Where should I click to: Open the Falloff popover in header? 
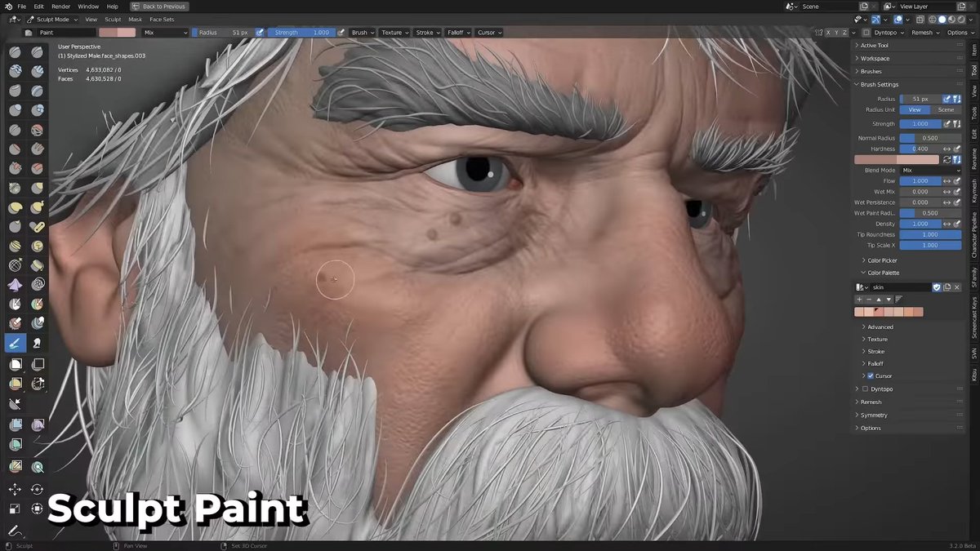tap(458, 33)
